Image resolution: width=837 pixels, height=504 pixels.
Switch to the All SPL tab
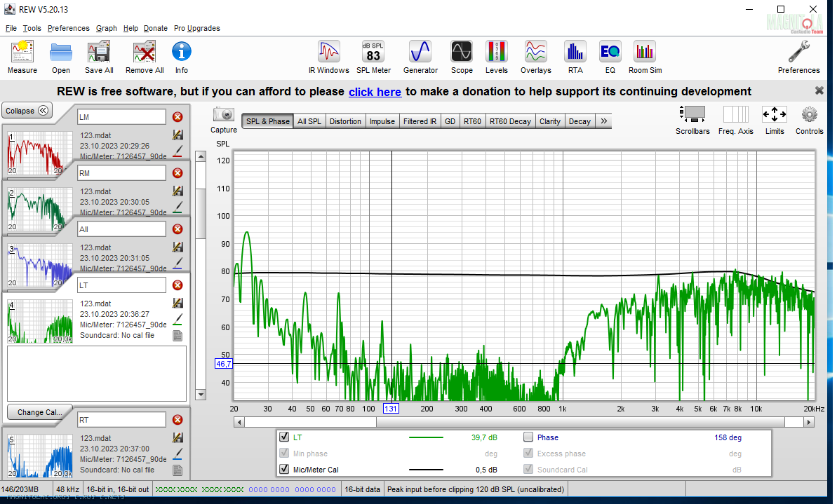[309, 121]
